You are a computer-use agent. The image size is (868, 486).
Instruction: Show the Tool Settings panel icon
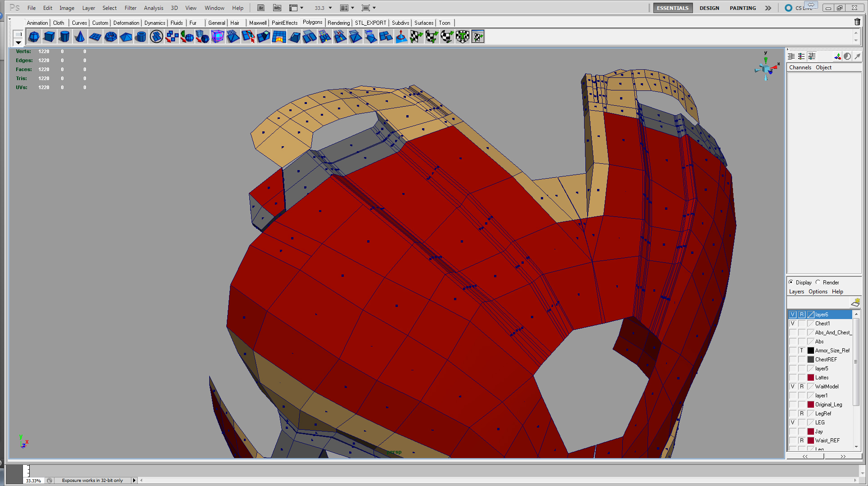coord(801,56)
